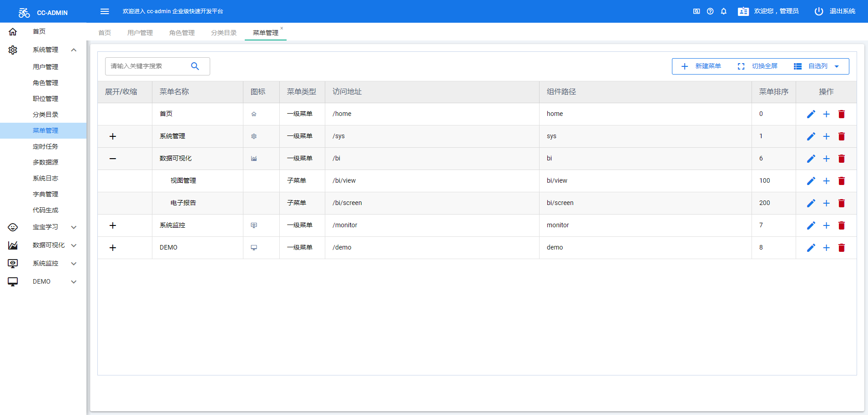
Task: Switch to the 首页 tab
Action: pyautogui.click(x=105, y=33)
